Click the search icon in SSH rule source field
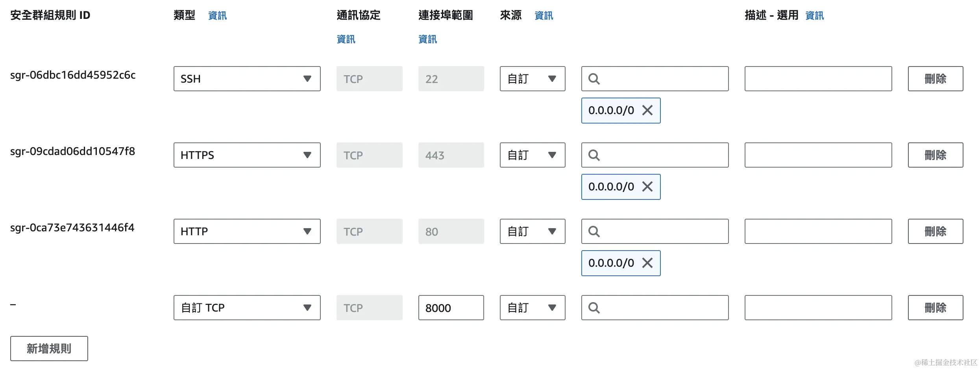 pos(594,79)
